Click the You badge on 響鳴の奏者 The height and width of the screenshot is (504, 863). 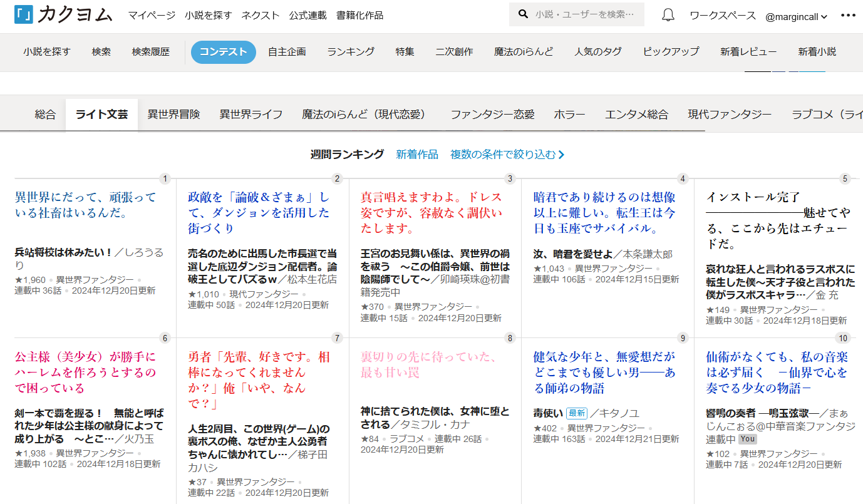[x=747, y=439]
